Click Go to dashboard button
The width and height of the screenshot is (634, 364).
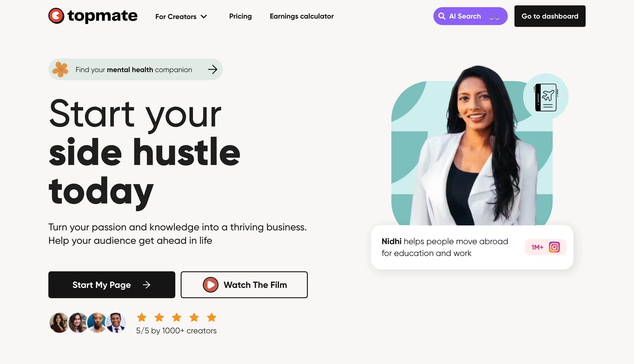coord(550,16)
